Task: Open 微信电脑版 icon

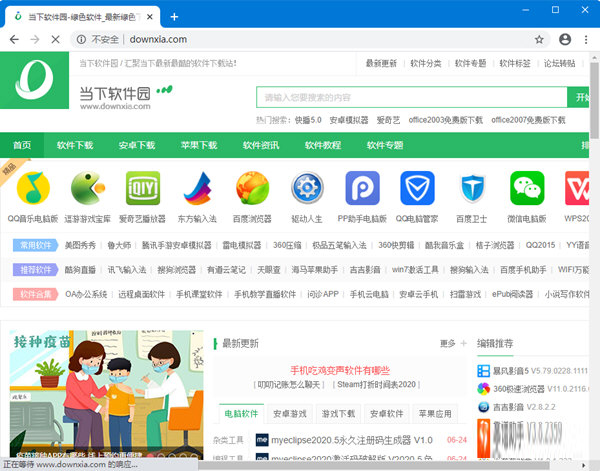Action: coord(527,188)
